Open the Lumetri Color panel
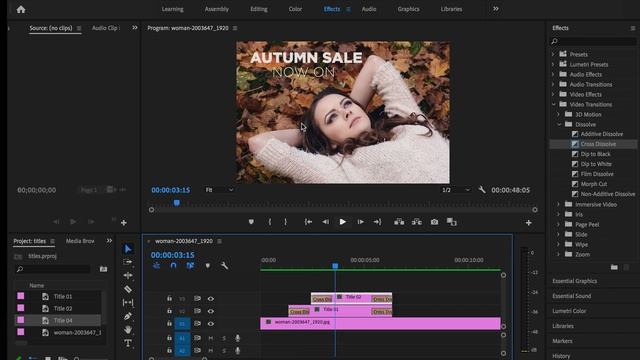Viewport: 640px width, 360px height. click(x=569, y=311)
